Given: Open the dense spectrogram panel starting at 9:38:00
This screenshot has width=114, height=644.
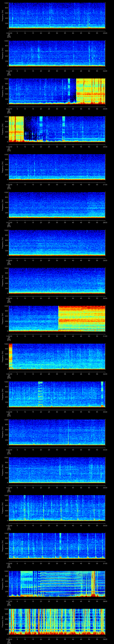Looking at the screenshot, I should [x=57, y=622].
